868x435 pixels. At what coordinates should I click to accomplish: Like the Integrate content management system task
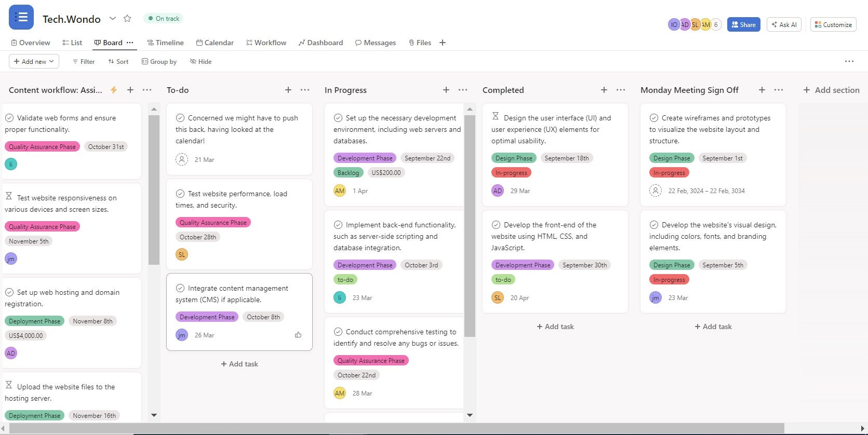pos(298,335)
